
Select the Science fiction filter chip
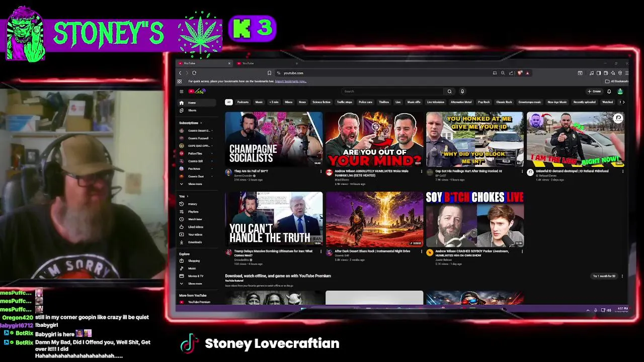pos(321,102)
